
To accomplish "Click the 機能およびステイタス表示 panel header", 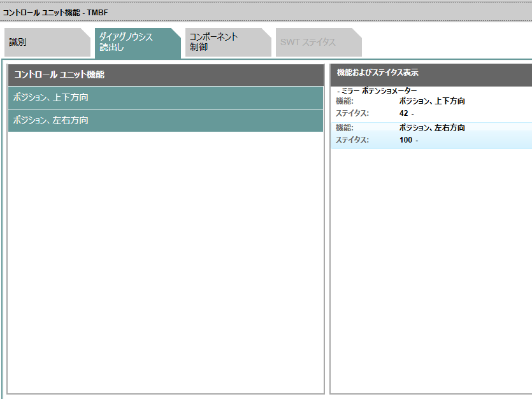I will tap(431, 74).
